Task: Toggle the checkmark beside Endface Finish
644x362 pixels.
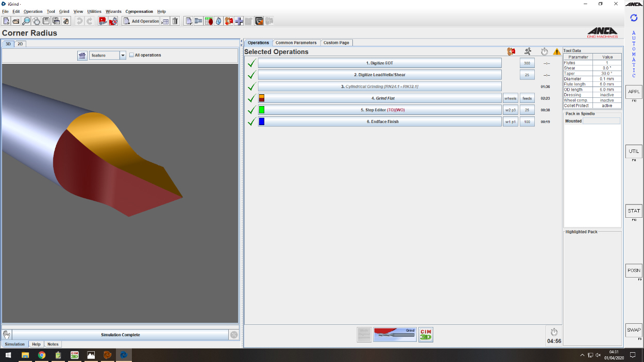Action: click(x=251, y=122)
